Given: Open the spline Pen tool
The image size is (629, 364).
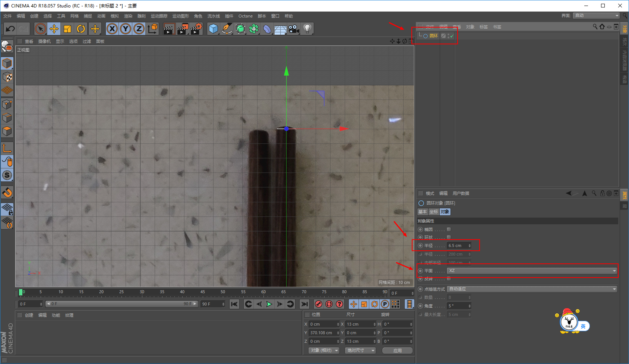Looking at the screenshot, I should (227, 29).
